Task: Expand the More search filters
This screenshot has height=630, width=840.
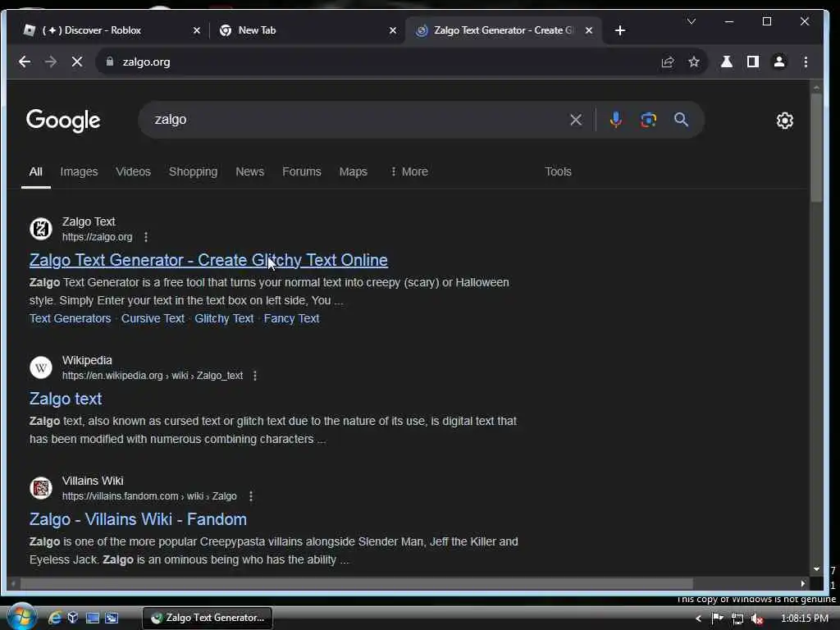Action: pyautogui.click(x=409, y=171)
